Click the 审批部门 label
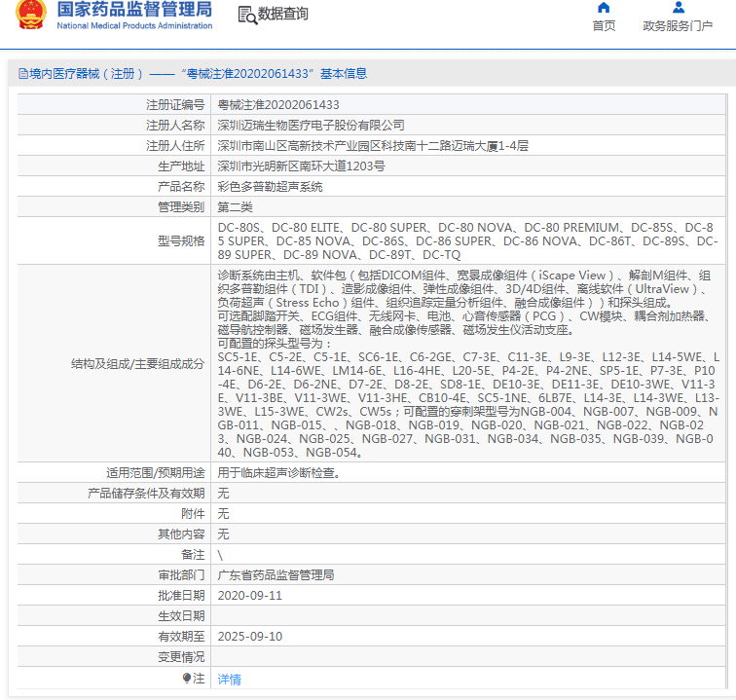 click(x=181, y=575)
